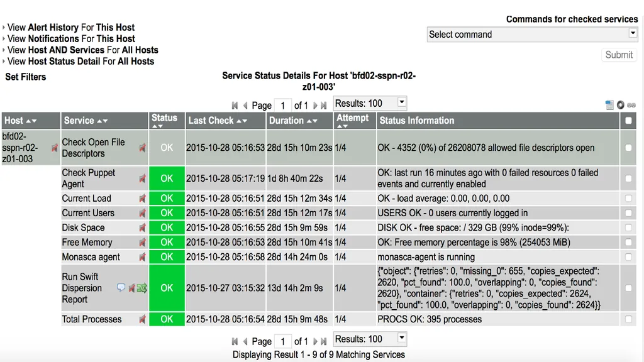Click the flag icon next to host bfd02-sspn-r02-z01-003
Viewport: 644px width, 362px height.
click(54, 148)
